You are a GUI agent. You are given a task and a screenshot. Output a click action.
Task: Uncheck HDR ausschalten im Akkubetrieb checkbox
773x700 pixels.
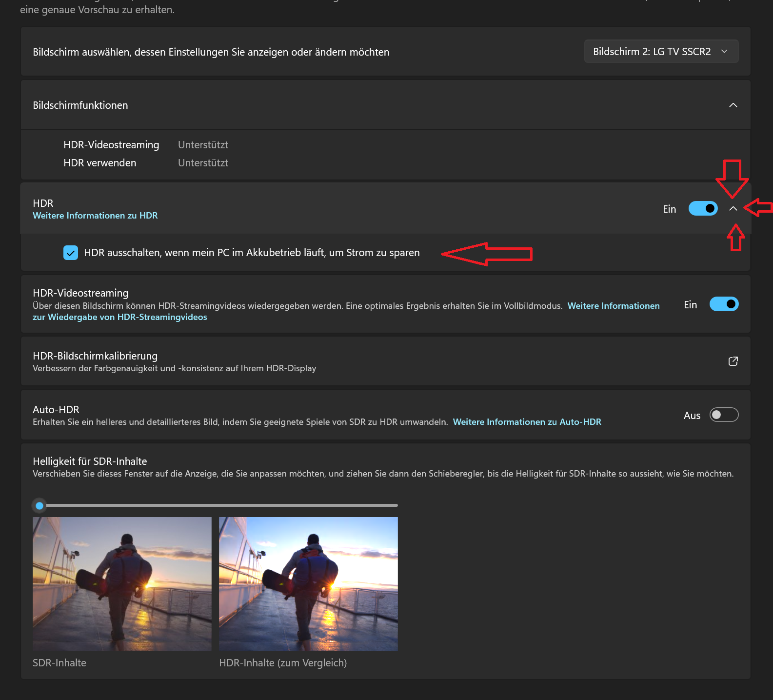71,253
